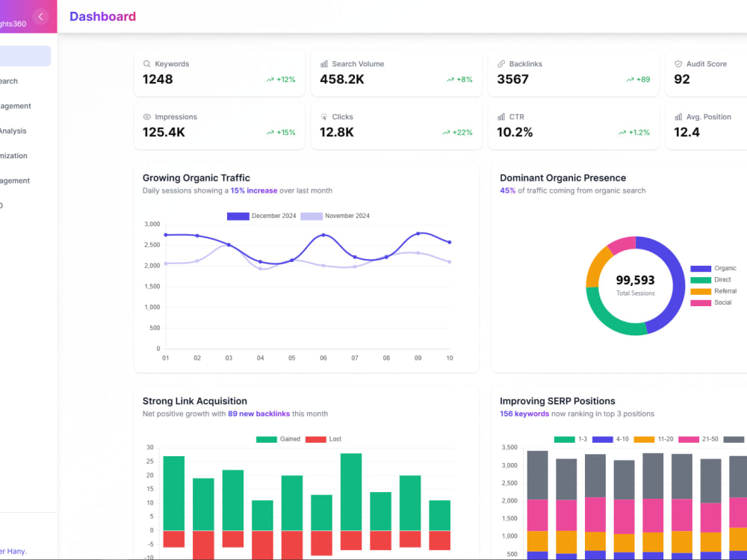
Task: Click the Search Volume +8% trend arrow
Action: pos(450,80)
